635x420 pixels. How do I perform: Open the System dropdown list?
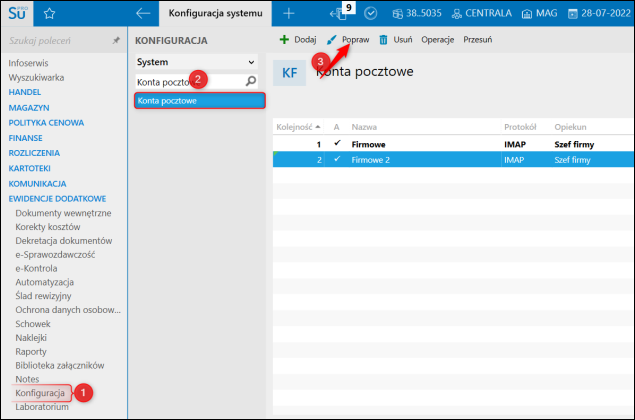(x=196, y=62)
